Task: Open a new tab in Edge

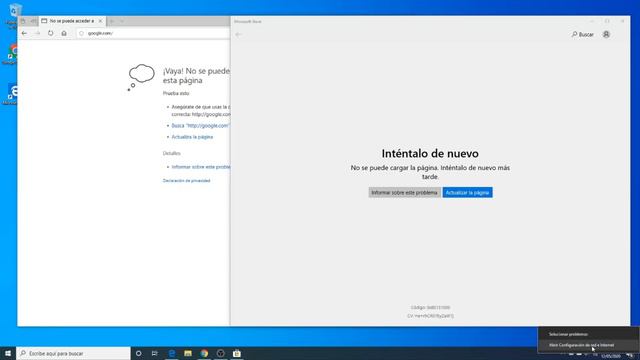Action: [x=112, y=21]
